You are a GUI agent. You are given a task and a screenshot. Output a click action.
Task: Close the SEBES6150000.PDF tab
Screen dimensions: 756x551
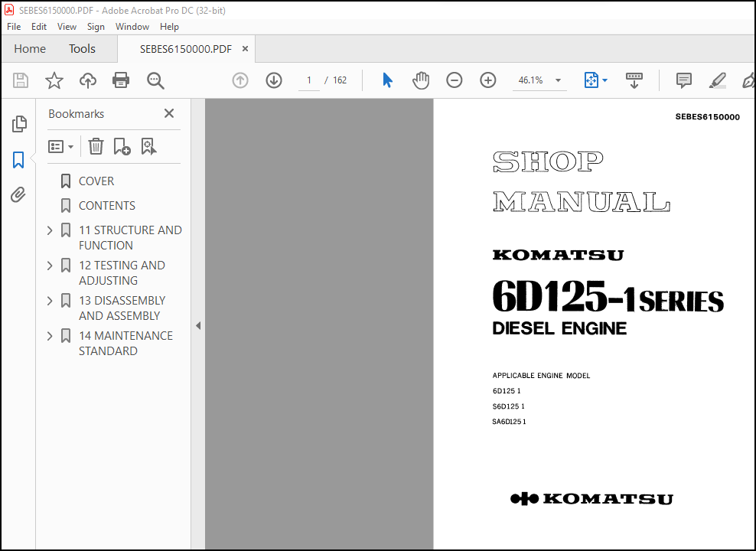pos(245,49)
